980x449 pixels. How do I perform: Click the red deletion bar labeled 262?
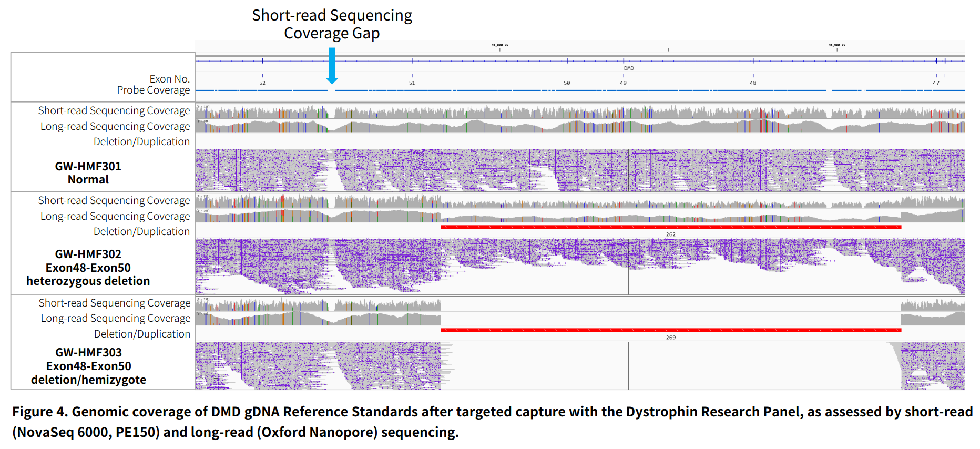click(670, 227)
